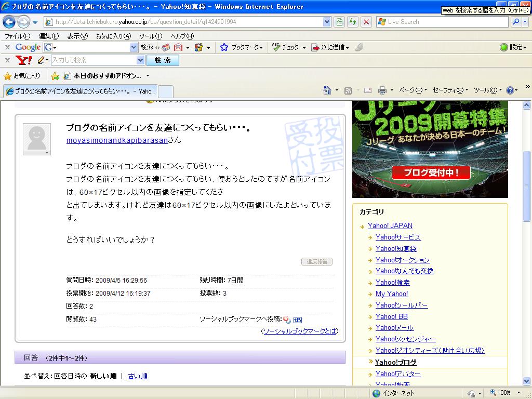Open the Yahoo!オークション category link
This screenshot has height=399, width=532.
point(403,260)
